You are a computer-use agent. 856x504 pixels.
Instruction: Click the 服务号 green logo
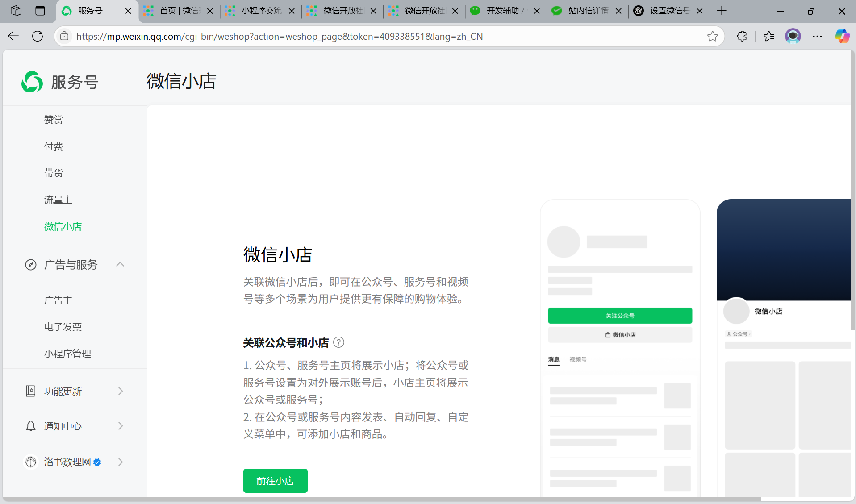coord(32,82)
